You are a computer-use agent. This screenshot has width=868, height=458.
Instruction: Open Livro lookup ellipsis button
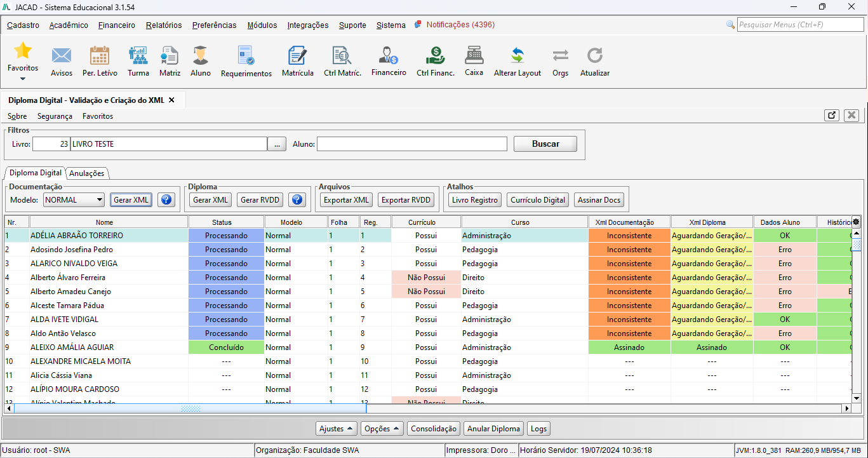[276, 144]
